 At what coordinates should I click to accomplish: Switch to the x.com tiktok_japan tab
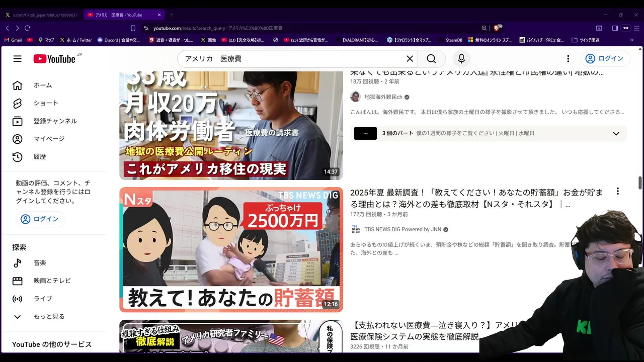click(41, 15)
